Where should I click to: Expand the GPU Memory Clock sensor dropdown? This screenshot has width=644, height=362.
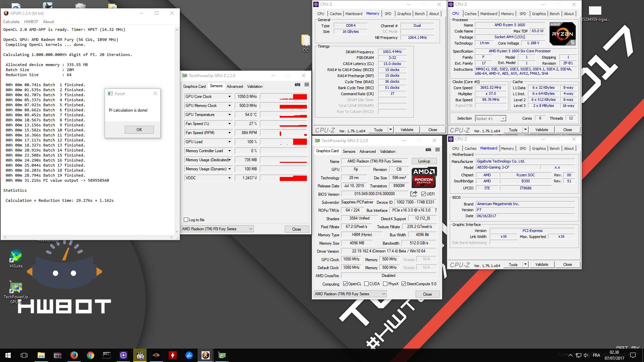[229, 106]
